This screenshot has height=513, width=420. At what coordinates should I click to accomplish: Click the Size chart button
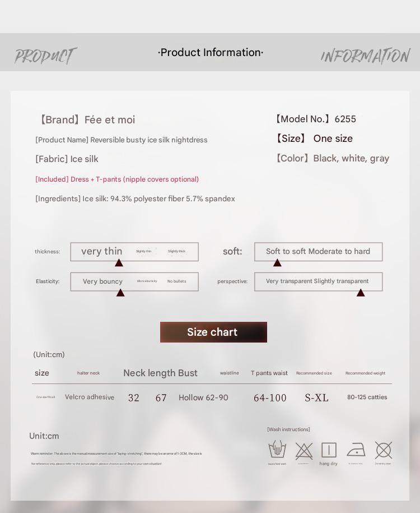coord(213,332)
